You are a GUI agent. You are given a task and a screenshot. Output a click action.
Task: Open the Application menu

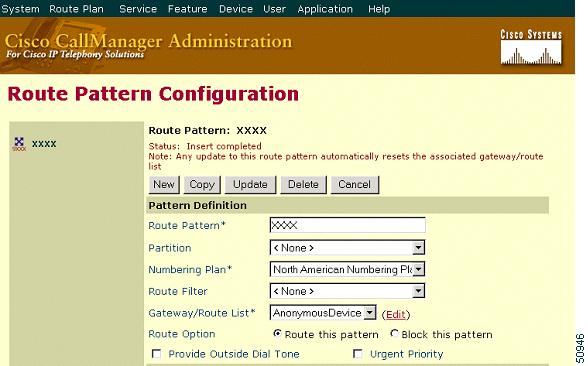[325, 9]
